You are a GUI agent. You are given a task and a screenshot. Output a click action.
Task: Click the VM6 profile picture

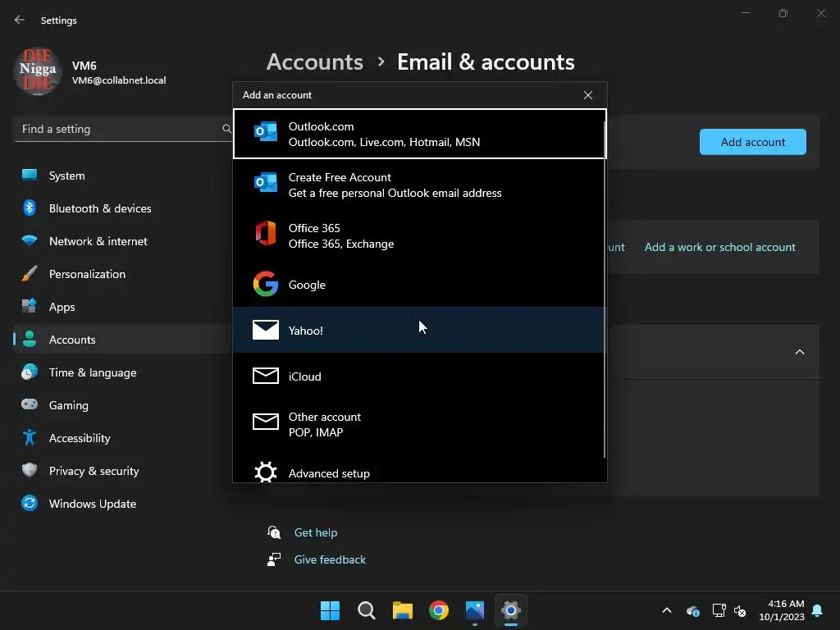click(x=38, y=71)
